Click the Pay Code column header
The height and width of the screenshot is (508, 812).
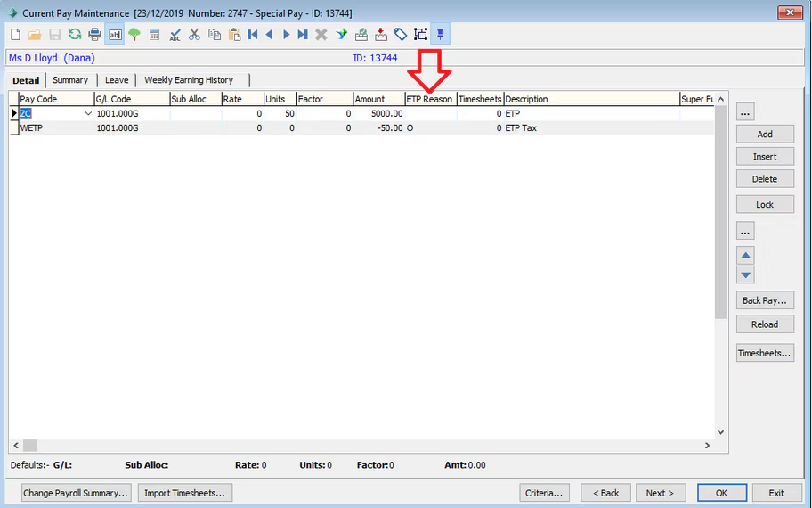[x=56, y=99]
